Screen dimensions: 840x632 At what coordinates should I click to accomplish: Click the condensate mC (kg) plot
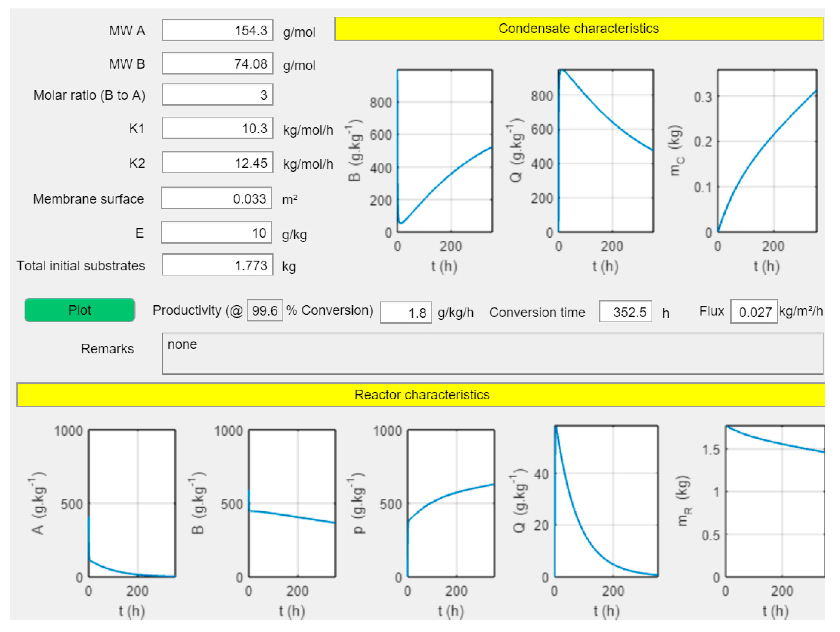pos(767,151)
